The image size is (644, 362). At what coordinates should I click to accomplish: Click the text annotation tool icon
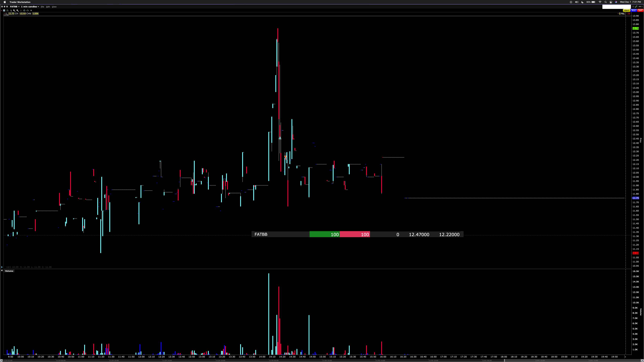click(4, 11)
